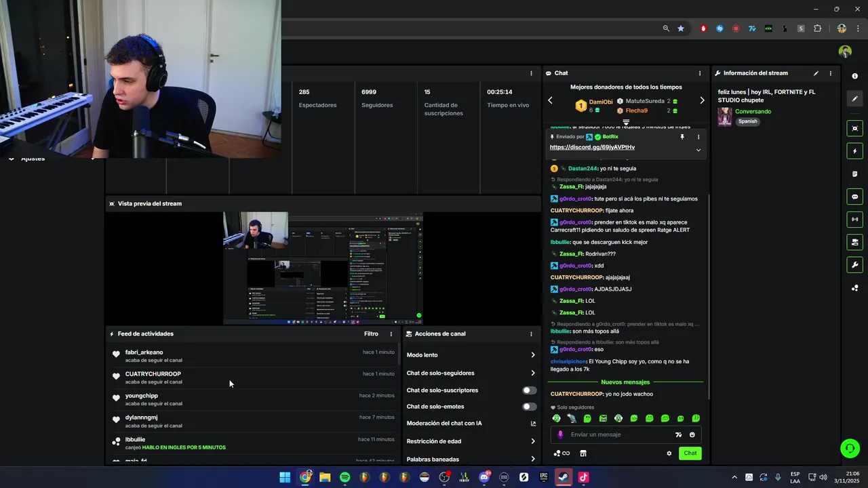Open the Windows Start menu

tap(285, 477)
